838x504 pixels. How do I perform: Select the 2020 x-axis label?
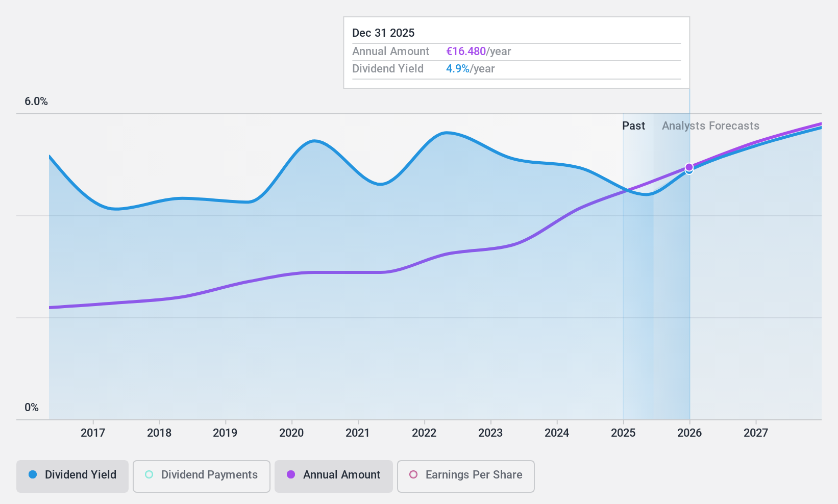(x=291, y=433)
